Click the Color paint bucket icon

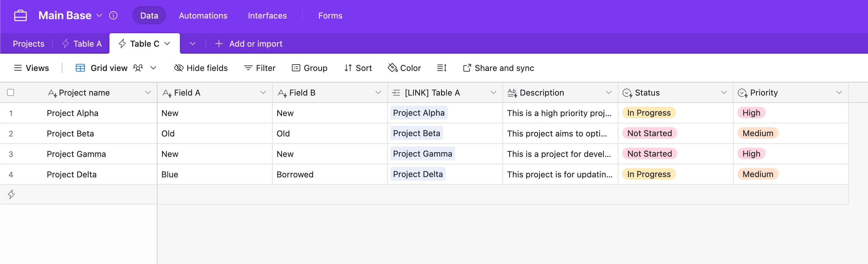click(393, 67)
